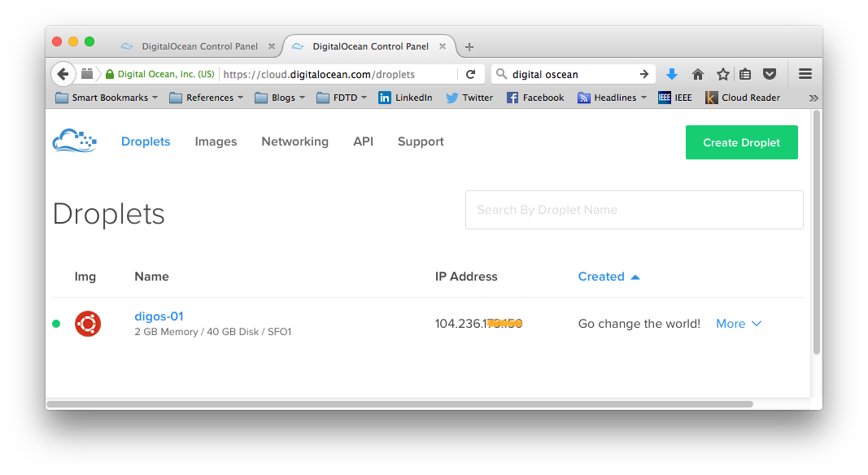Click the vertical page scrollbar
This screenshot has width=868, height=475.
816,232
